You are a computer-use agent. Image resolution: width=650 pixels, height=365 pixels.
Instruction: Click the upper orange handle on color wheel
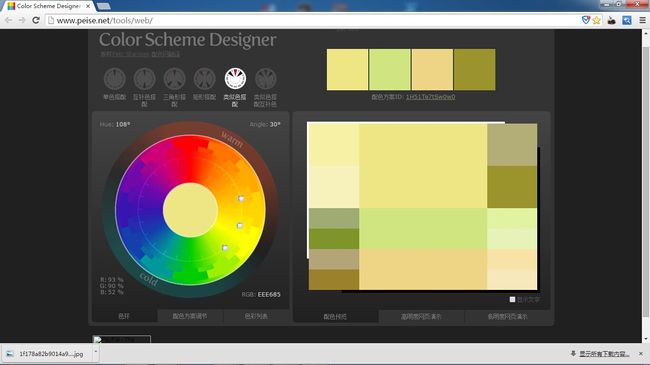coord(241,199)
